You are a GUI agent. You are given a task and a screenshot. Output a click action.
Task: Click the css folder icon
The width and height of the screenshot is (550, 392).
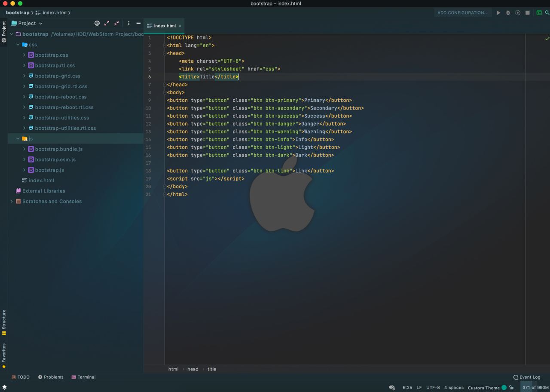tap(24, 45)
